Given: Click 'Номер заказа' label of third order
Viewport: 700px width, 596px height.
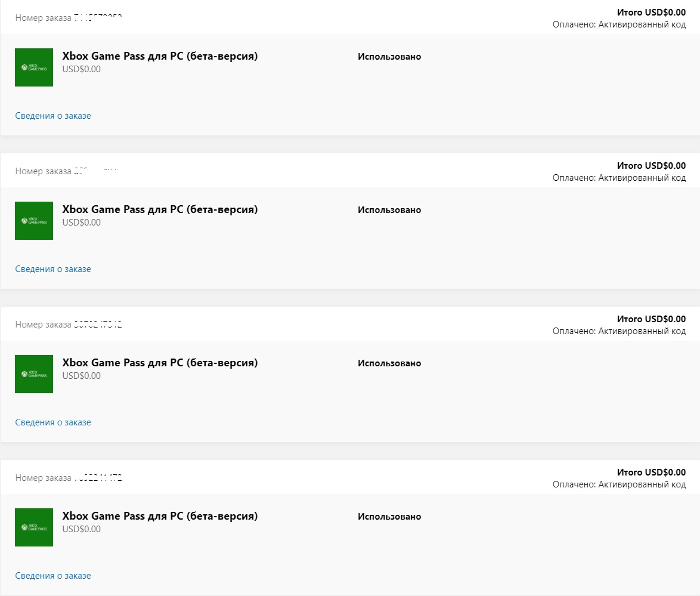Looking at the screenshot, I should 44,325.
